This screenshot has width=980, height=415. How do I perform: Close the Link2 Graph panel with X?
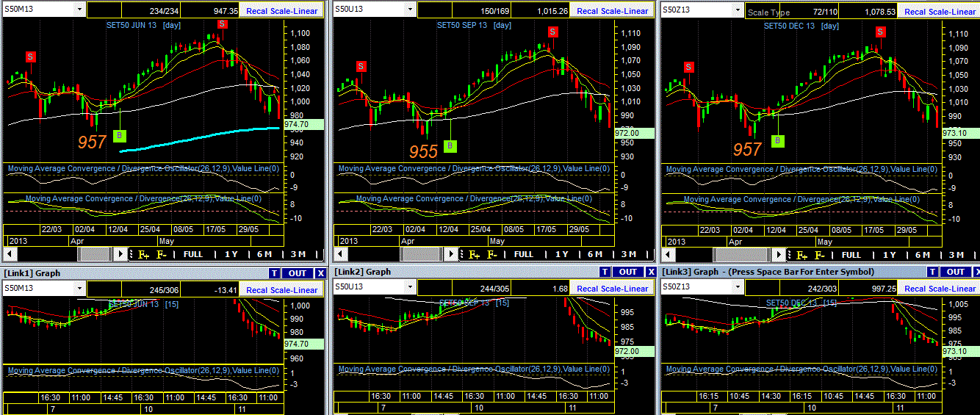[x=652, y=272]
